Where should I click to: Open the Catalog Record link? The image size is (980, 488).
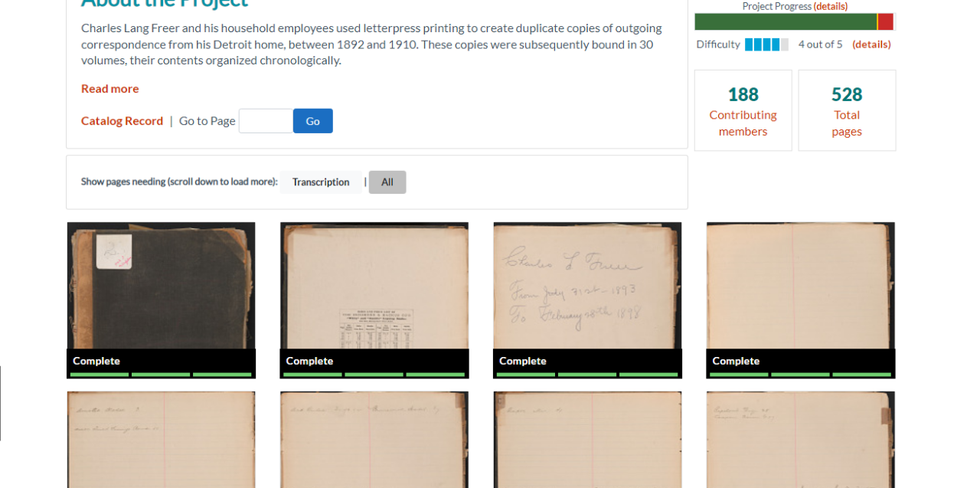(122, 120)
